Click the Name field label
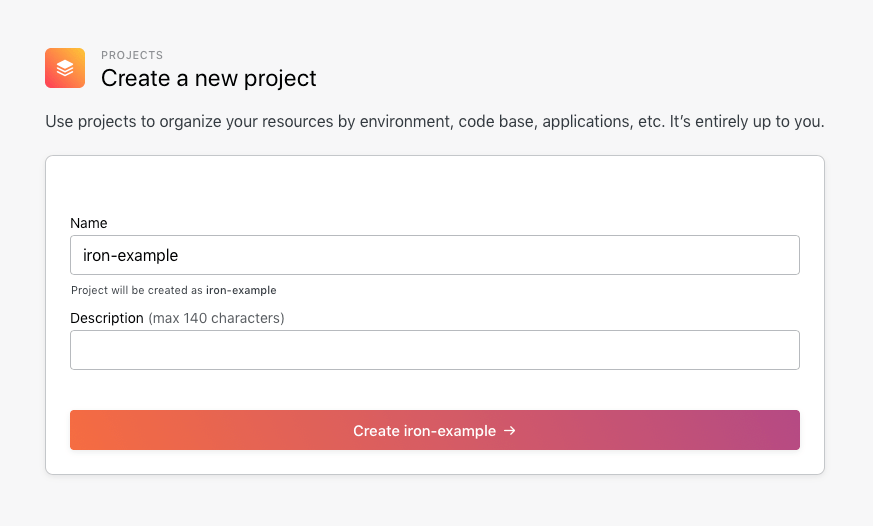This screenshot has width=873, height=526. pos(88,223)
